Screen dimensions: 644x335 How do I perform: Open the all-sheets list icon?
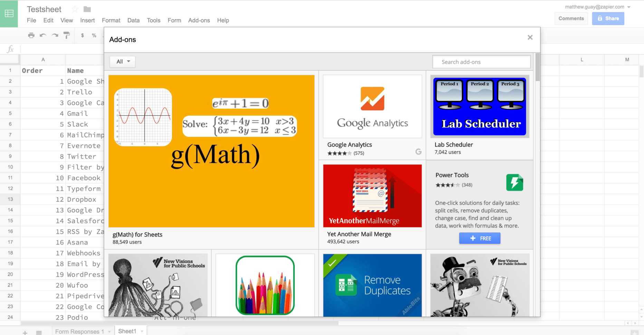tap(39, 331)
